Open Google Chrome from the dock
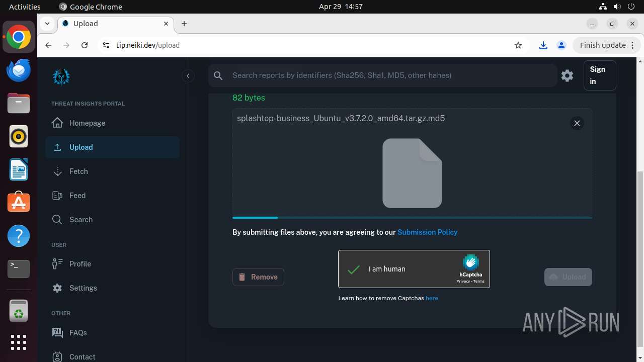The image size is (644, 362). tap(19, 37)
